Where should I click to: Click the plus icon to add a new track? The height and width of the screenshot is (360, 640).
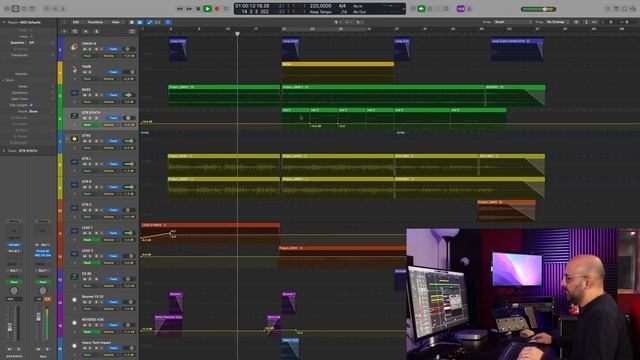[64, 31]
